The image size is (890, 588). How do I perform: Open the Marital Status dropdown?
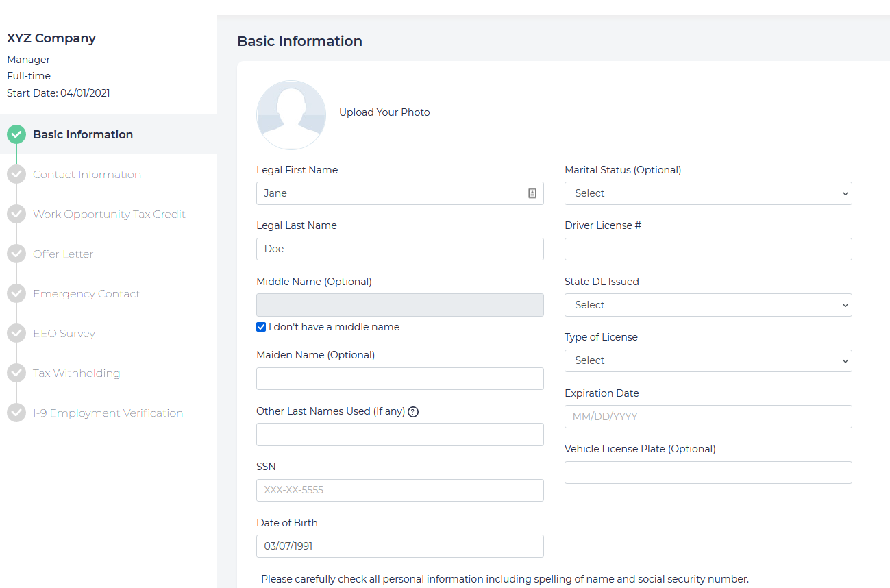708,193
